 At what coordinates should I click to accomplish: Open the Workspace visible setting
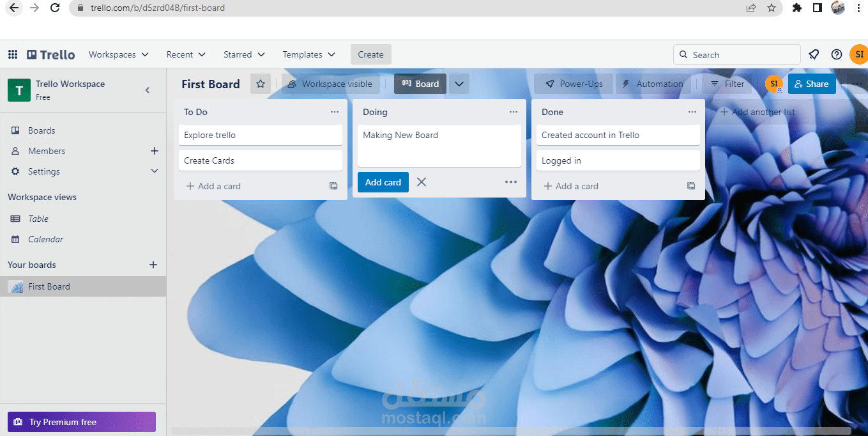tap(330, 84)
